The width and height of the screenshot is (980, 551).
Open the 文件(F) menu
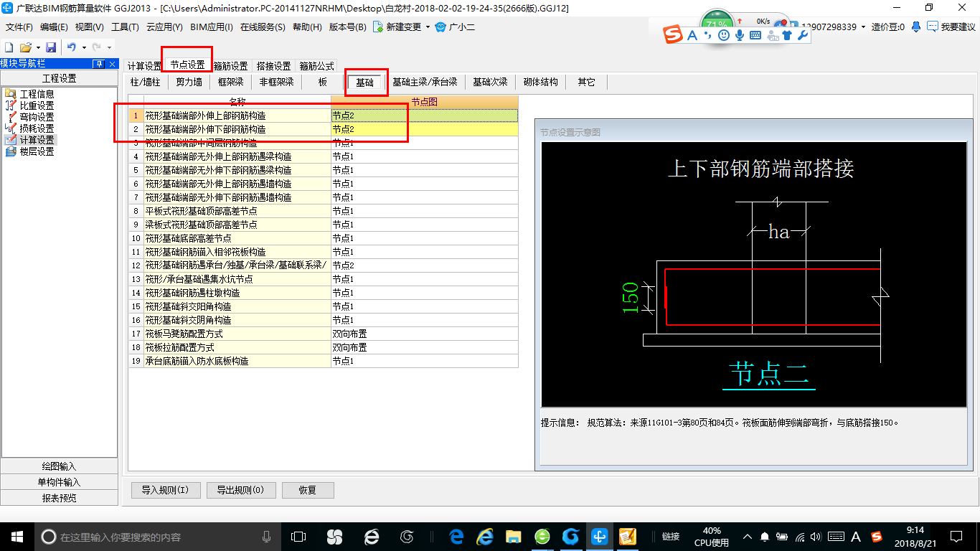pos(19,27)
